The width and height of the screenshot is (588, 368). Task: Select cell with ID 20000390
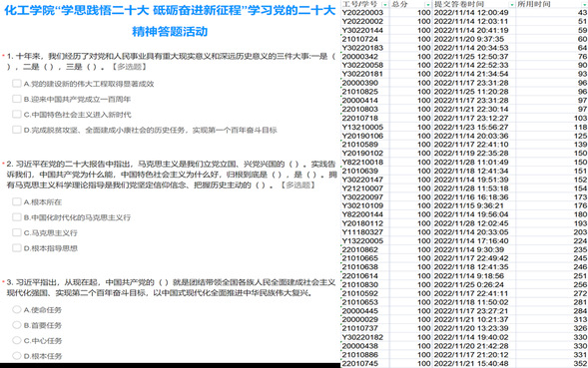point(364,83)
